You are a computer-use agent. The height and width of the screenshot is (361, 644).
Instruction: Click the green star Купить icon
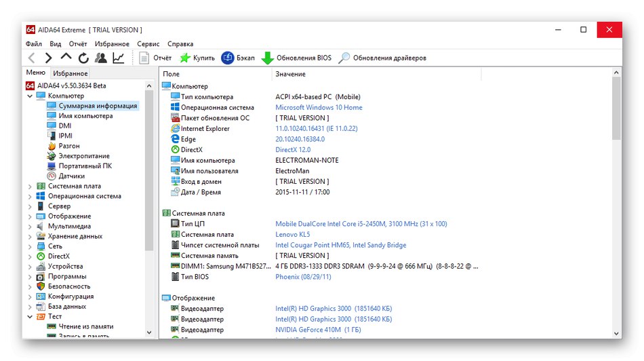point(185,58)
